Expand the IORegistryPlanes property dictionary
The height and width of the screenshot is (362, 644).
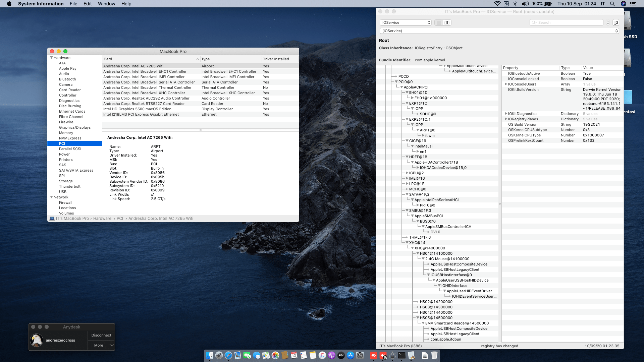coord(506,119)
